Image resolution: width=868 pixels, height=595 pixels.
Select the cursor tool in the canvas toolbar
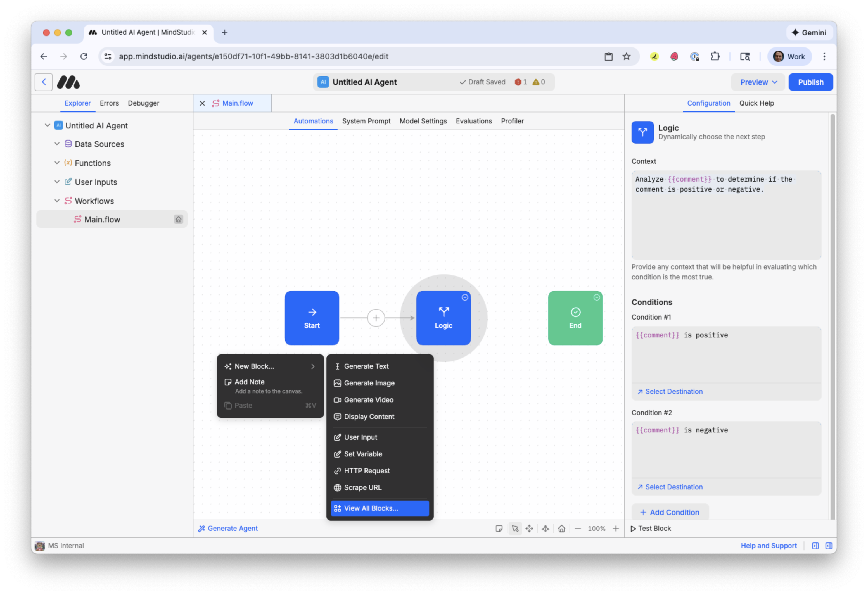pyautogui.click(x=515, y=528)
